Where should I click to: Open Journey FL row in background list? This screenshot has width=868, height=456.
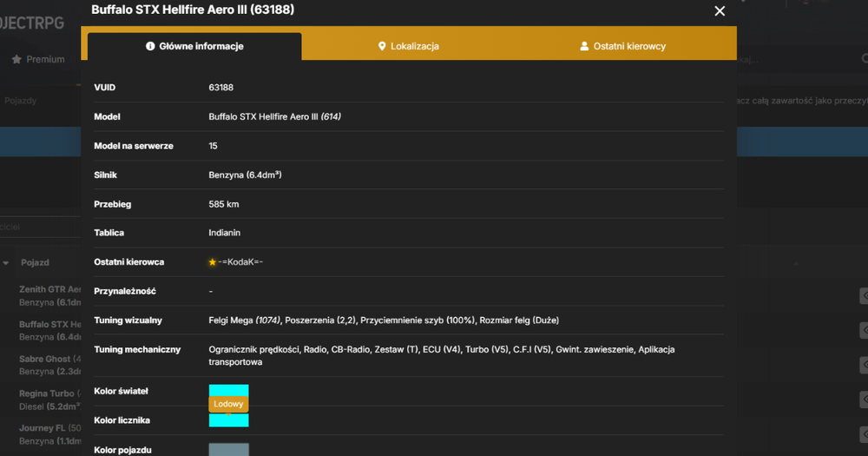tap(49, 434)
